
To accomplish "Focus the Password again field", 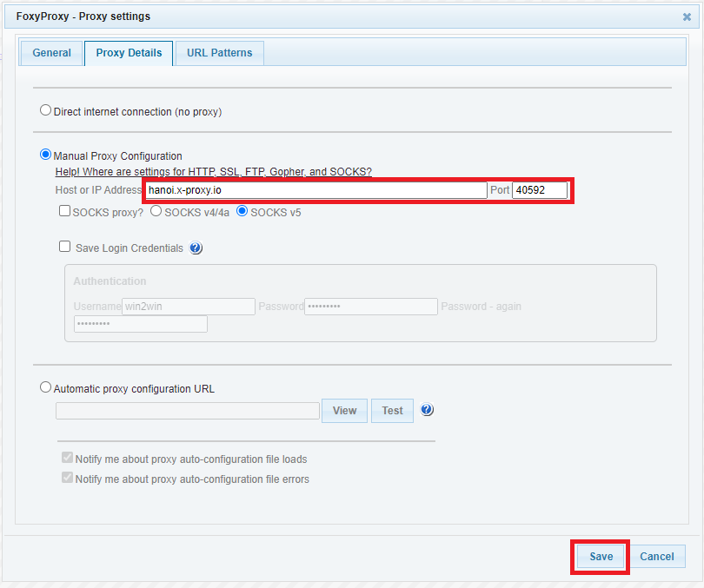I will [x=141, y=324].
